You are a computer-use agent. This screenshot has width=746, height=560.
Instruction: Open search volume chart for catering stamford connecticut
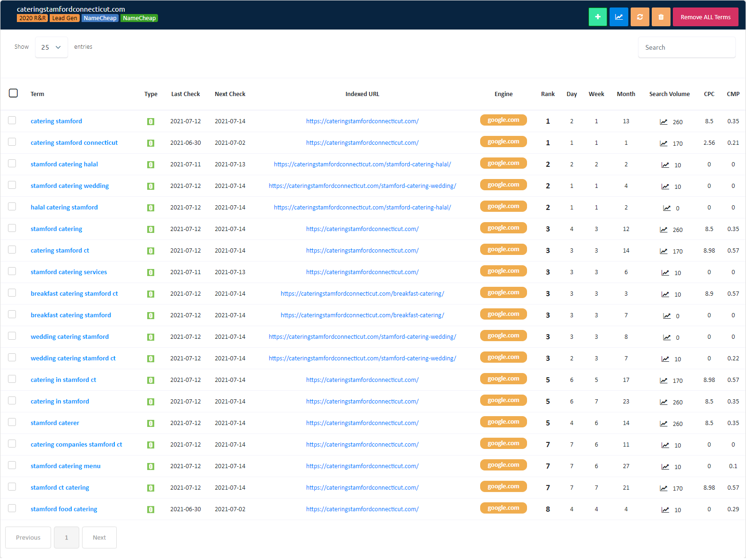click(x=663, y=143)
